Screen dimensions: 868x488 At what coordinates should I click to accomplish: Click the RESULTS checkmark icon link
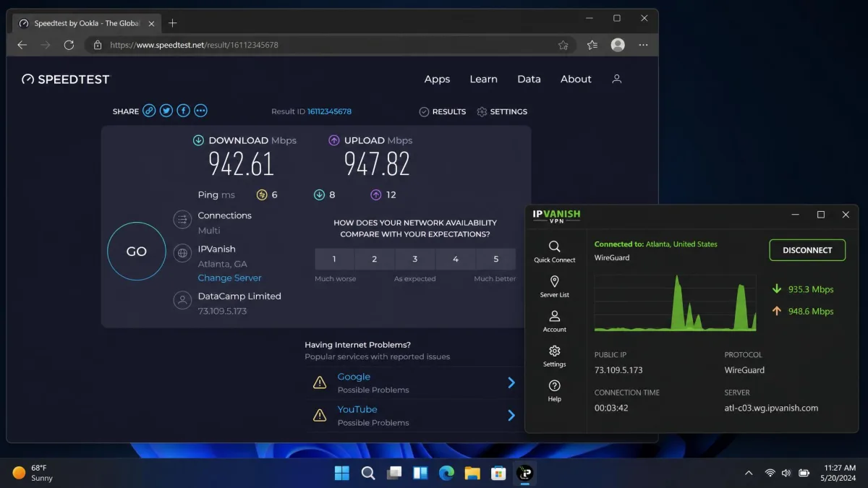pyautogui.click(x=443, y=111)
